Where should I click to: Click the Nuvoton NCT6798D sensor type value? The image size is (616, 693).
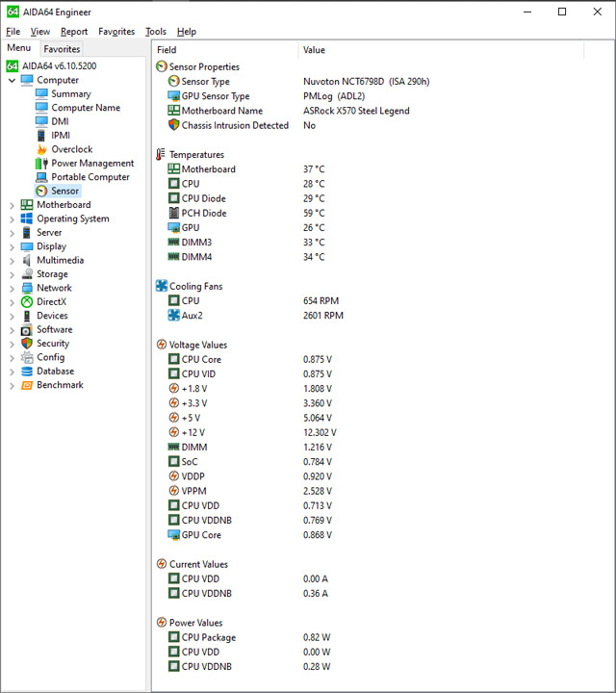pos(367,81)
